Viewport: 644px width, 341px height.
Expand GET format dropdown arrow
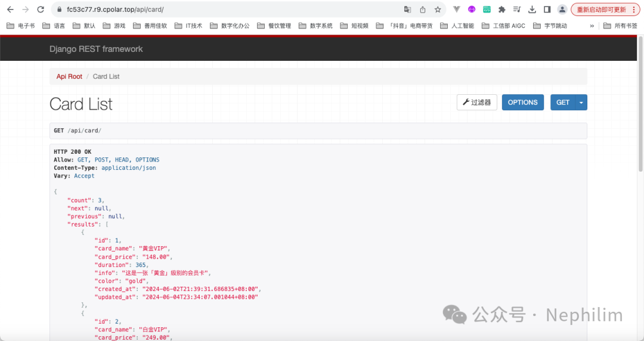coord(581,103)
